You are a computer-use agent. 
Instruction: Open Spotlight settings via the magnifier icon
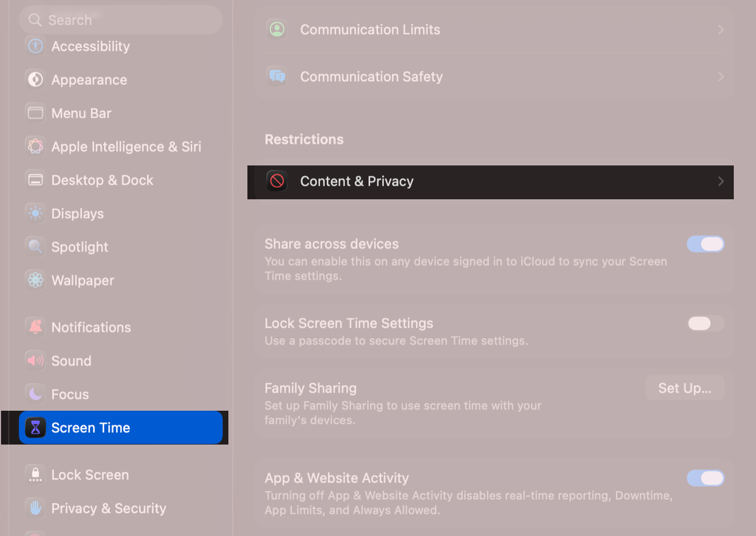point(35,246)
